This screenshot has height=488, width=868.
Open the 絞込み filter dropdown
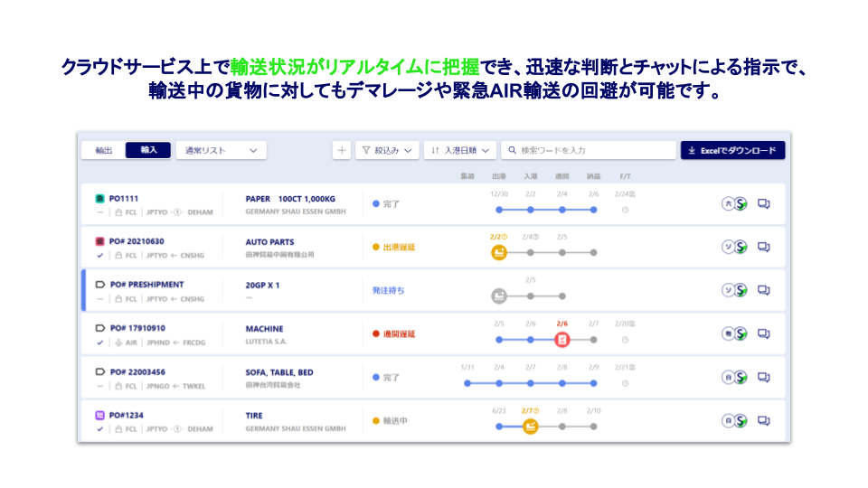(387, 151)
